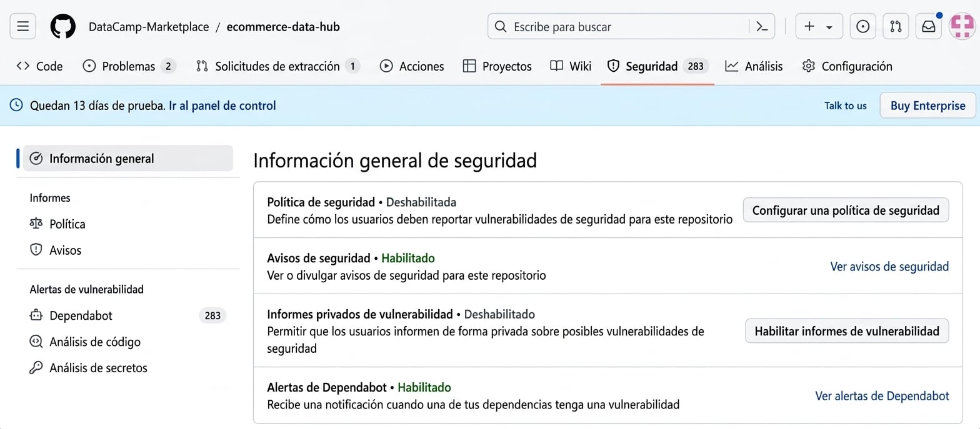Screen dimensions: 980x429
Task: Open the hamburger navigation menu
Action: [23, 26]
